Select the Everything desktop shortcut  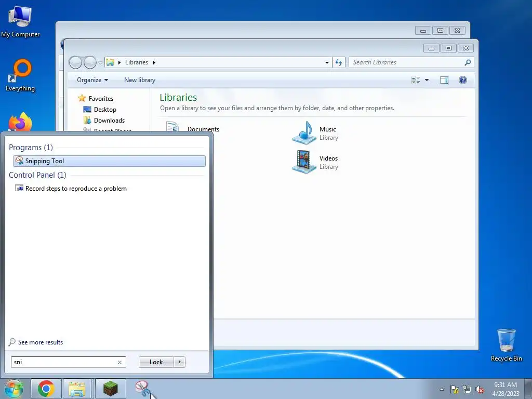(20, 75)
